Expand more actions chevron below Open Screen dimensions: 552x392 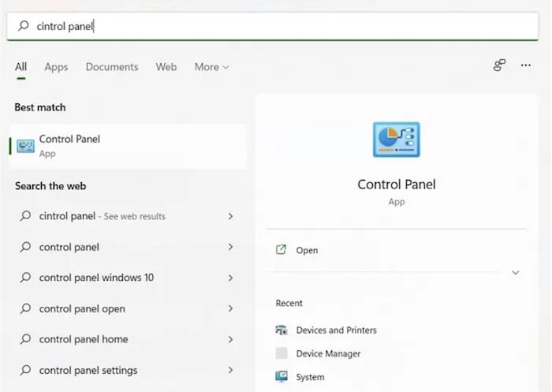(x=516, y=273)
